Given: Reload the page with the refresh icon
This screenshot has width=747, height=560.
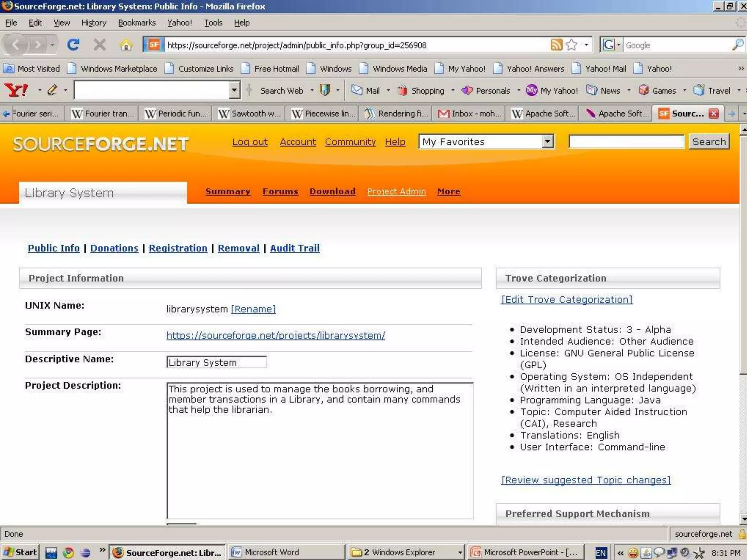Looking at the screenshot, I should coord(73,45).
